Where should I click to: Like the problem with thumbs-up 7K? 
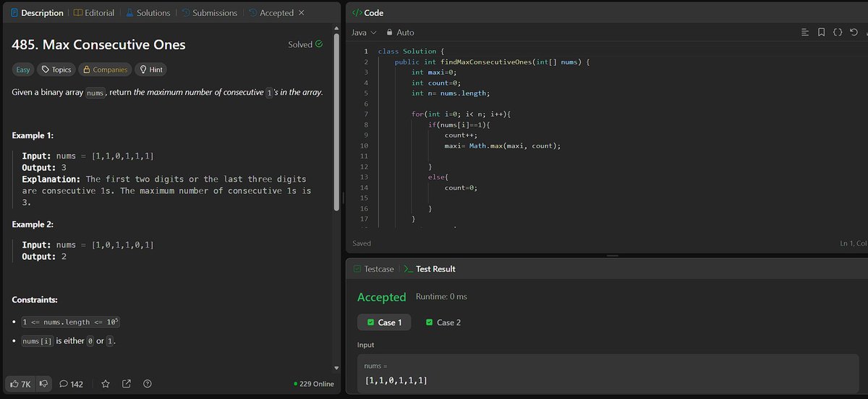[x=20, y=384]
